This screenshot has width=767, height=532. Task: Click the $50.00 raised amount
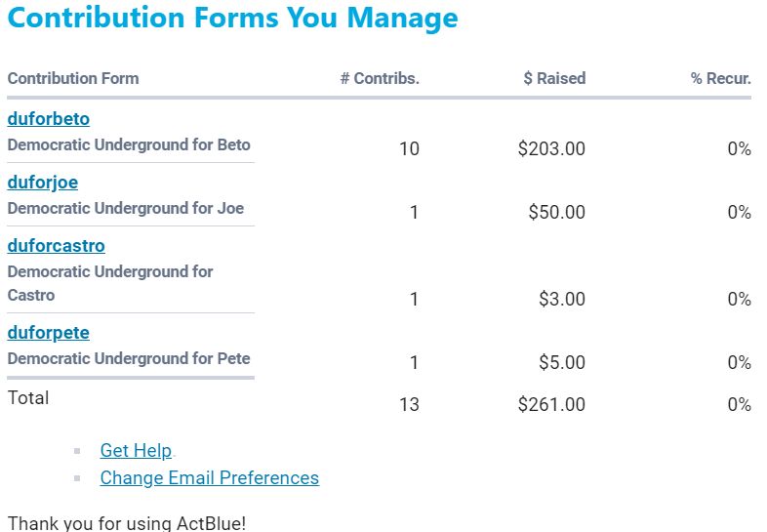(556, 213)
